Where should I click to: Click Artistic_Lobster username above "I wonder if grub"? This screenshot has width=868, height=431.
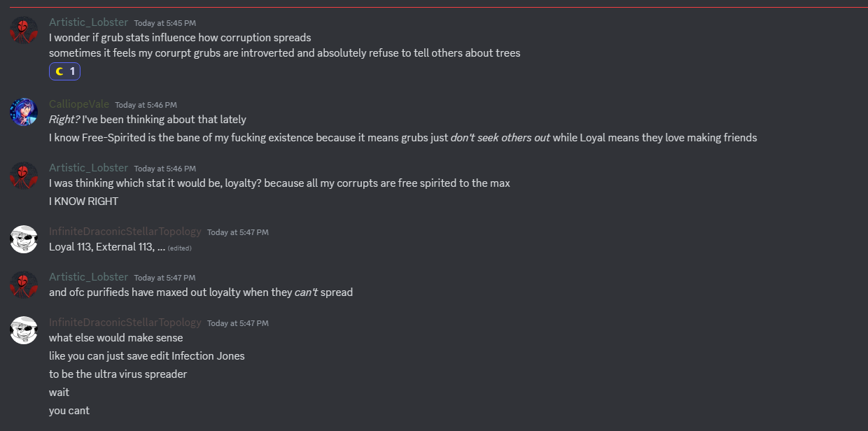pyautogui.click(x=88, y=22)
